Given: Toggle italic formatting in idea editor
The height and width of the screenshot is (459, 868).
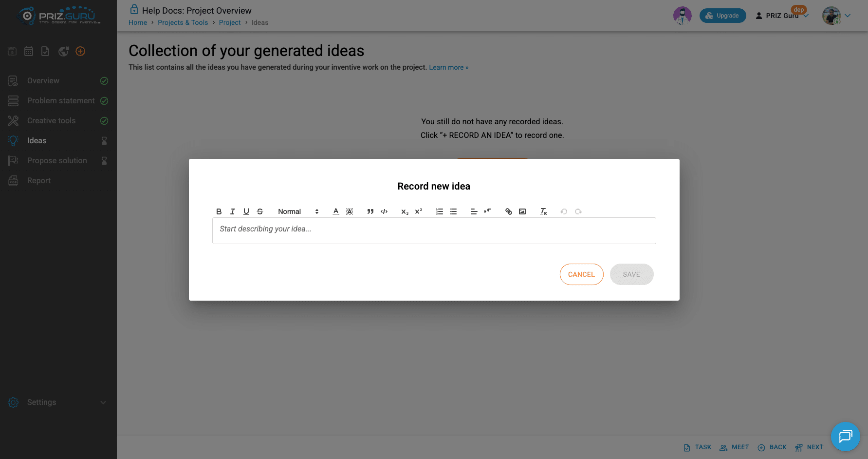Looking at the screenshot, I should point(233,211).
